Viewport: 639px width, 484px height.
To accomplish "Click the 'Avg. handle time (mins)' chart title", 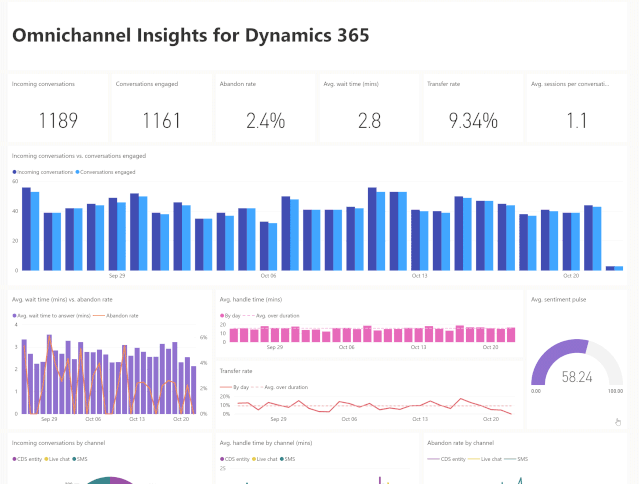I will pos(251,299).
